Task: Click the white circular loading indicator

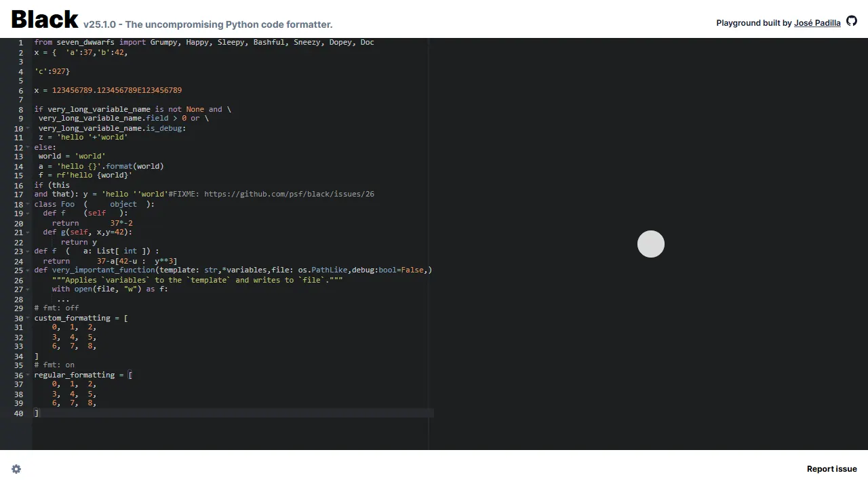Action: (651, 244)
